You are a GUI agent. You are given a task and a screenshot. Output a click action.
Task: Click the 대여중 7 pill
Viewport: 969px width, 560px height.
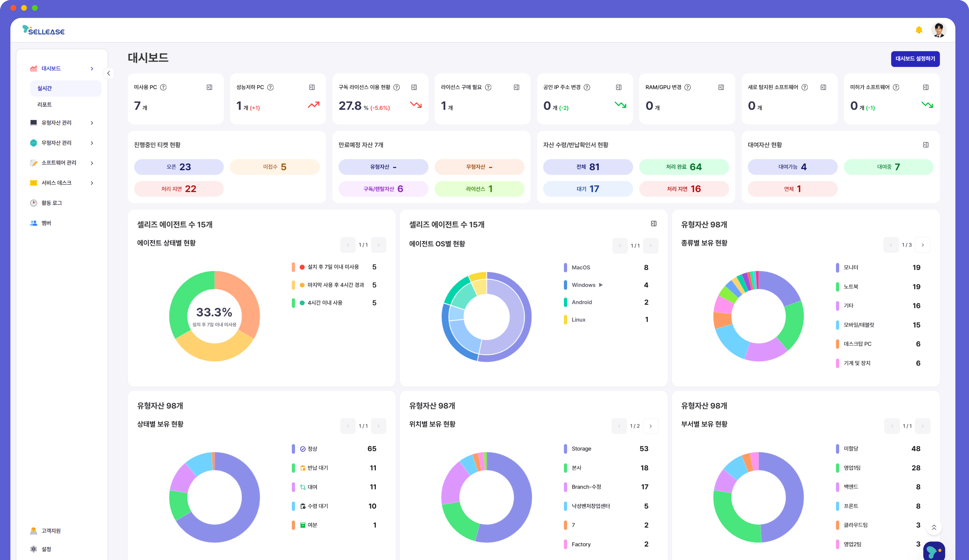(x=889, y=167)
